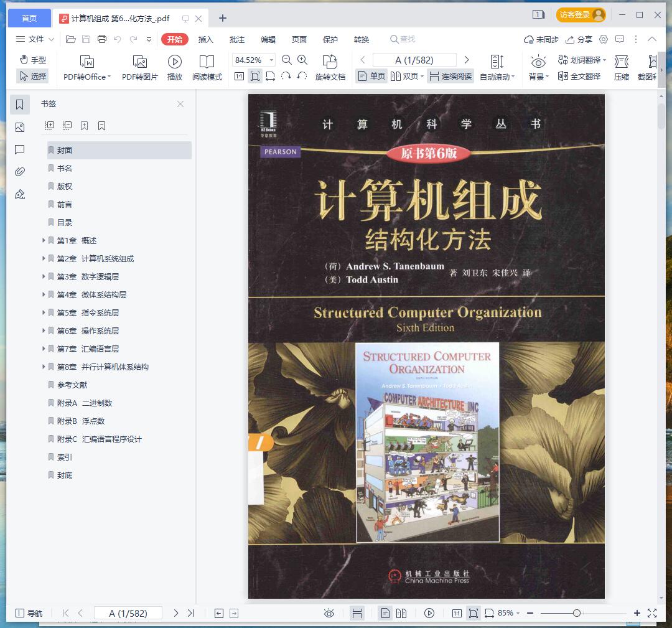672x628 pixels.
Task: Click the fullscreen icon in status bar
Action: [x=652, y=613]
